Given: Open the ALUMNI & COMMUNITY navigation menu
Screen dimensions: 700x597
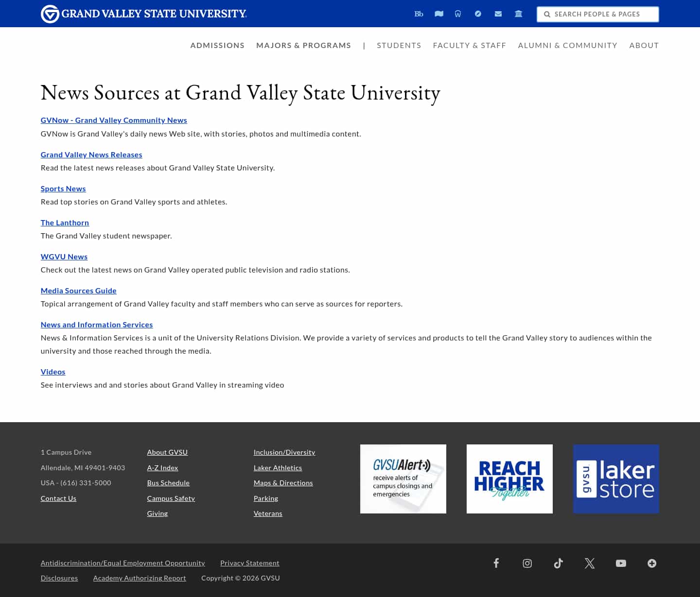Looking at the screenshot, I should (x=567, y=45).
